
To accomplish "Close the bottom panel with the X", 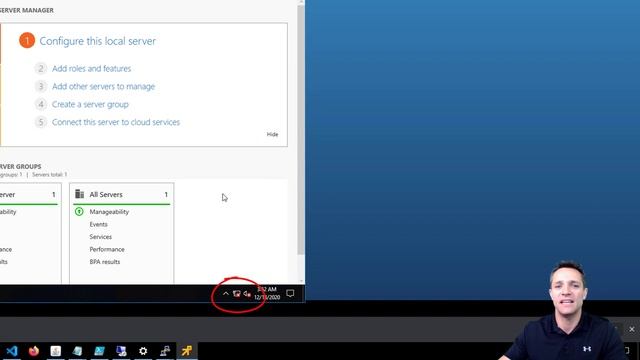I will (x=631, y=329).
